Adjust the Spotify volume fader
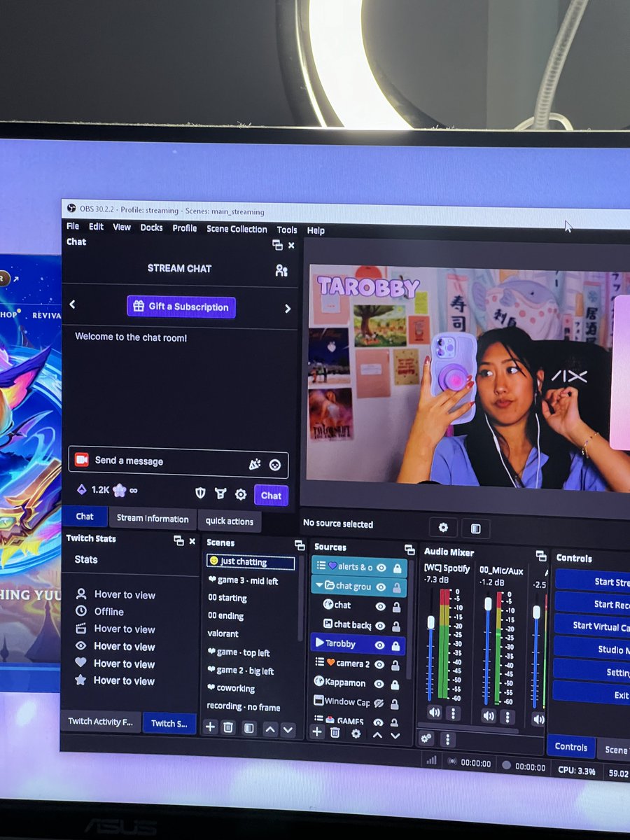The height and width of the screenshot is (840, 630). pos(430,622)
